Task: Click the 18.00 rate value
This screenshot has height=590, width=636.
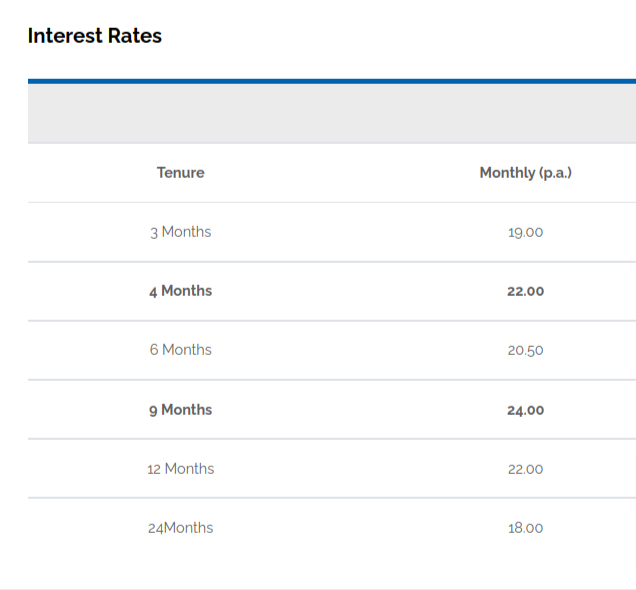Action: click(x=526, y=528)
